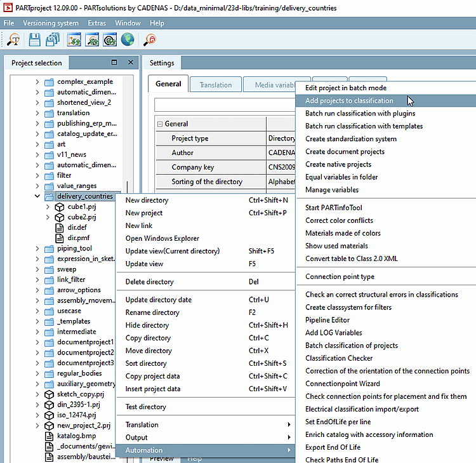The height and width of the screenshot is (463, 476).
Task: Click the single floppy disk Save icon
Action: [34, 40]
